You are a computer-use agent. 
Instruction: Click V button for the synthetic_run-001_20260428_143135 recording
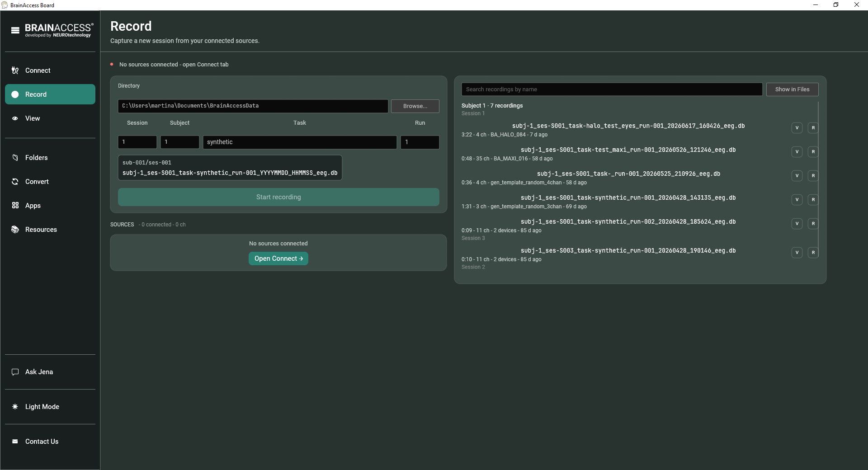tap(797, 200)
